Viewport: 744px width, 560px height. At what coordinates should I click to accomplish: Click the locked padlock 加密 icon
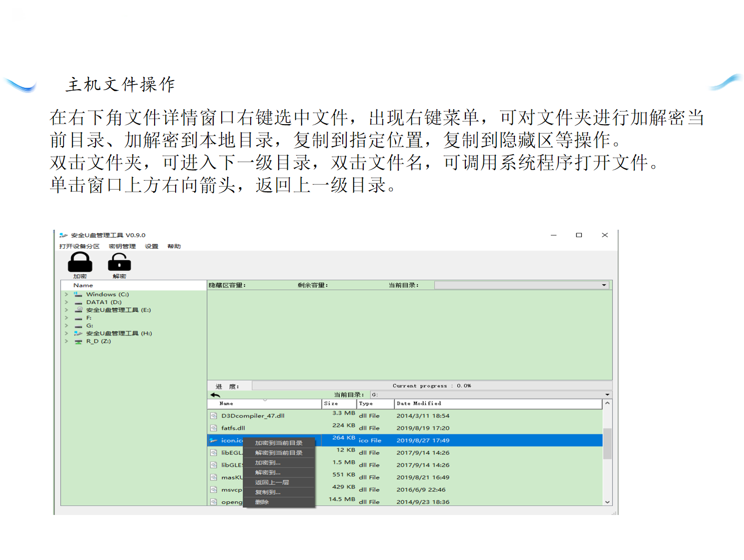[80, 262]
